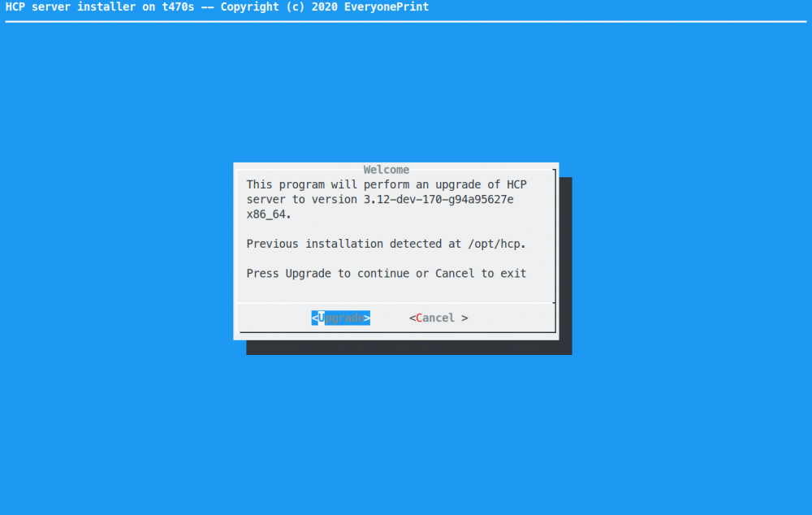Click the horizontal line under the header
This screenshot has height=515, width=812.
click(x=406, y=21)
